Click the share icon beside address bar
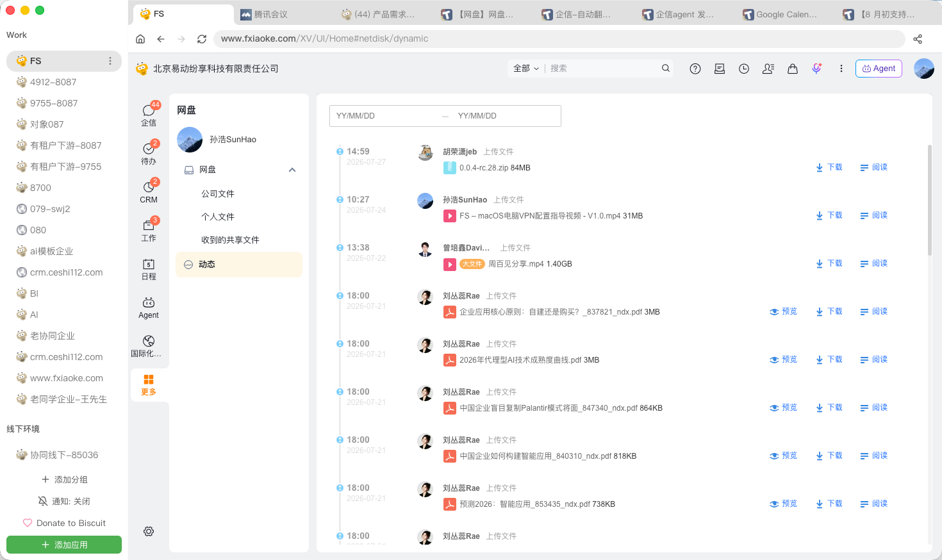Image resolution: width=942 pixels, height=560 pixels. (x=918, y=39)
